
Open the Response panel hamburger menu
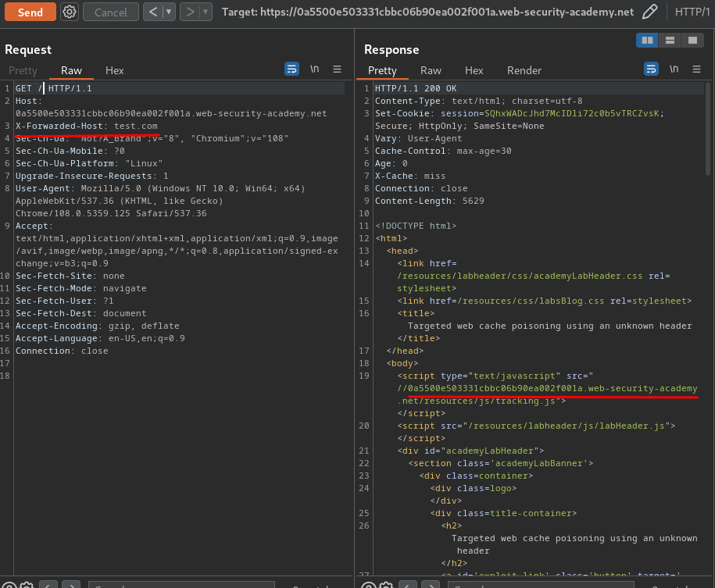[696, 69]
